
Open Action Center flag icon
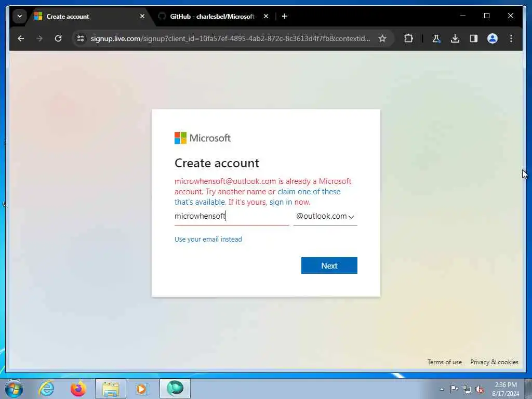(454, 389)
